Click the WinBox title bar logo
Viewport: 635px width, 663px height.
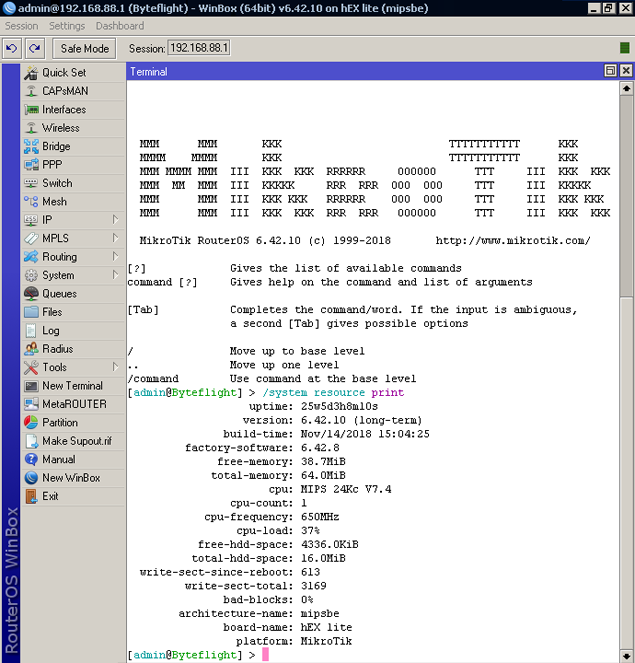point(8,8)
